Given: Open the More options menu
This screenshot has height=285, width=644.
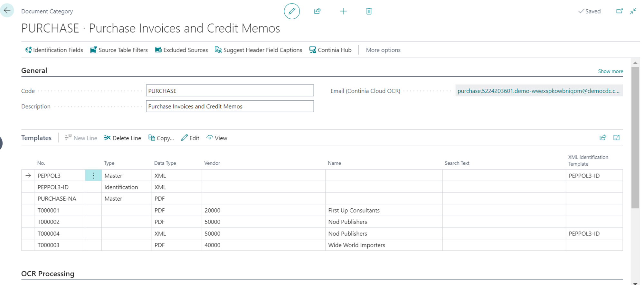Looking at the screenshot, I should [383, 50].
